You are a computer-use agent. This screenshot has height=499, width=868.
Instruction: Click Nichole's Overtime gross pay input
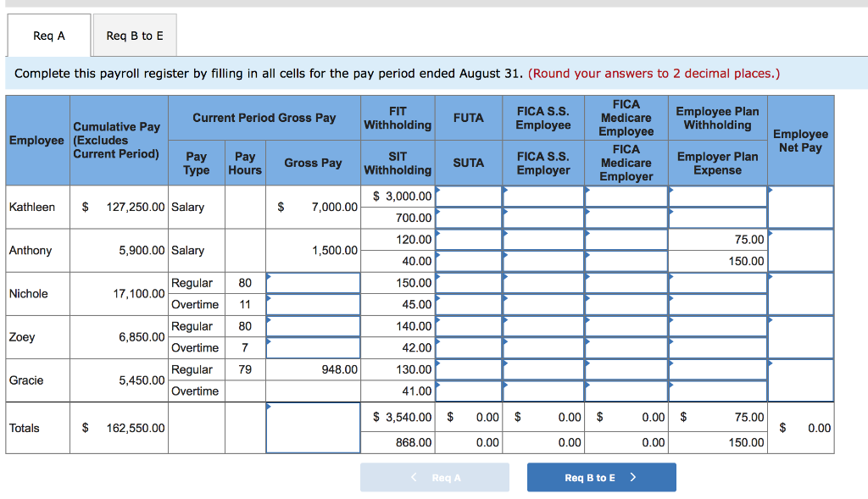click(314, 305)
